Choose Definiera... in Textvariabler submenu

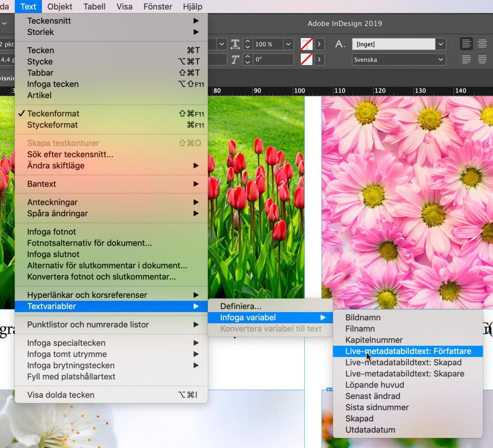coord(241,306)
